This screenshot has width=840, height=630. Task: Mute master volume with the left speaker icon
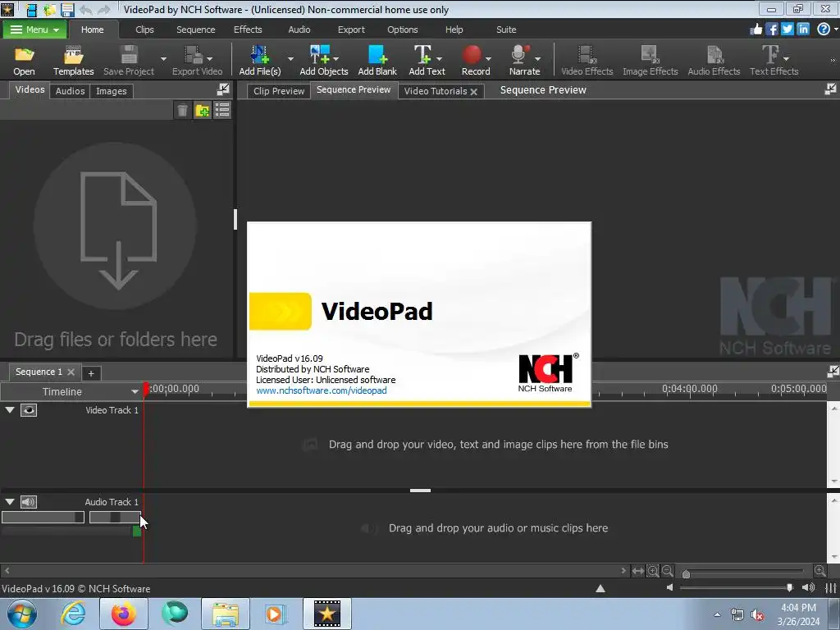pyautogui.click(x=669, y=587)
